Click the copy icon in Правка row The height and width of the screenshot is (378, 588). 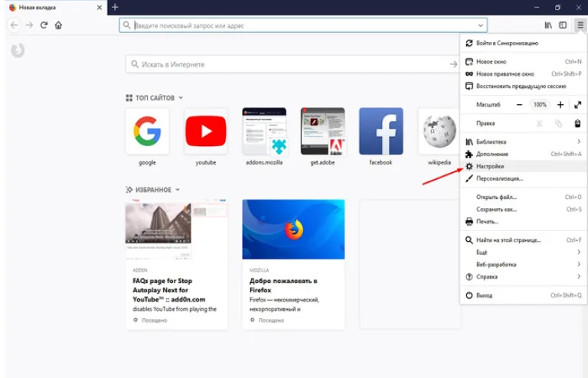[559, 123]
